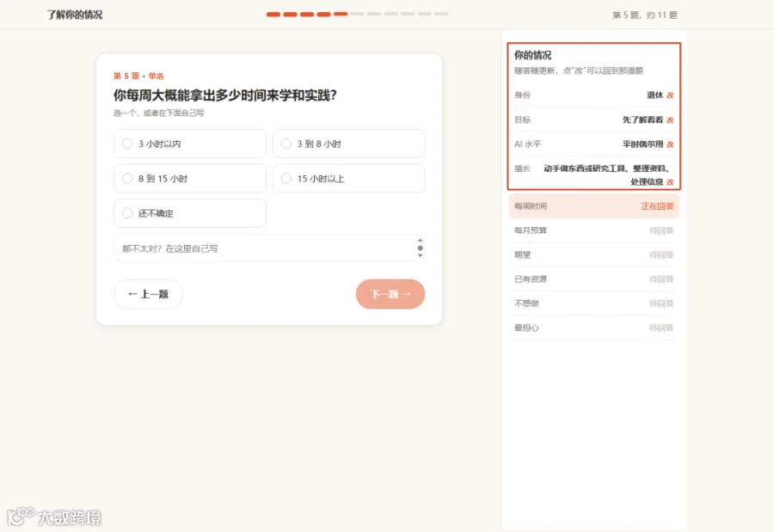Image resolution: width=774 pixels, height=532 pixels.
Task: Click the "第 5 题，约 11 题" counter
Action: click(x=645, y=15)
